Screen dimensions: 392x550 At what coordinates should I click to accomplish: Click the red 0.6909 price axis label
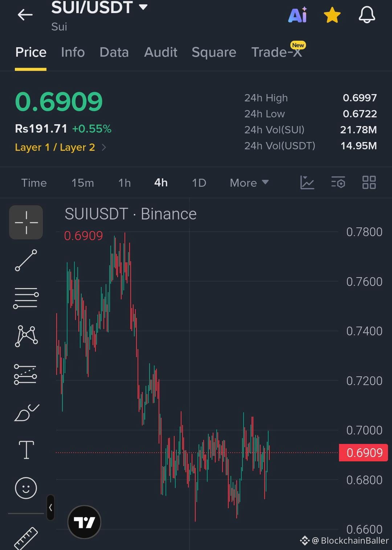coord(363,453)
